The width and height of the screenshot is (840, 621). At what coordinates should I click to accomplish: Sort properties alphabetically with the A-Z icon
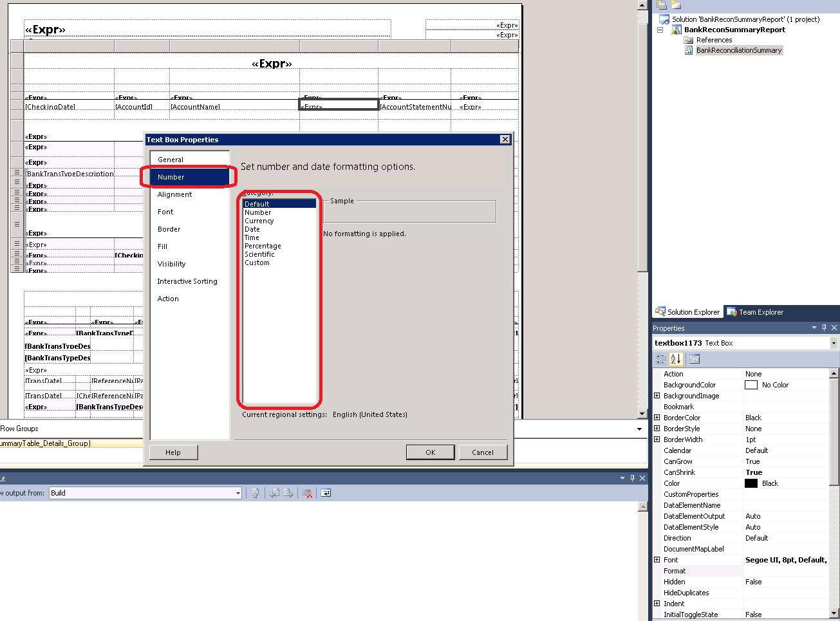(675, 358)
